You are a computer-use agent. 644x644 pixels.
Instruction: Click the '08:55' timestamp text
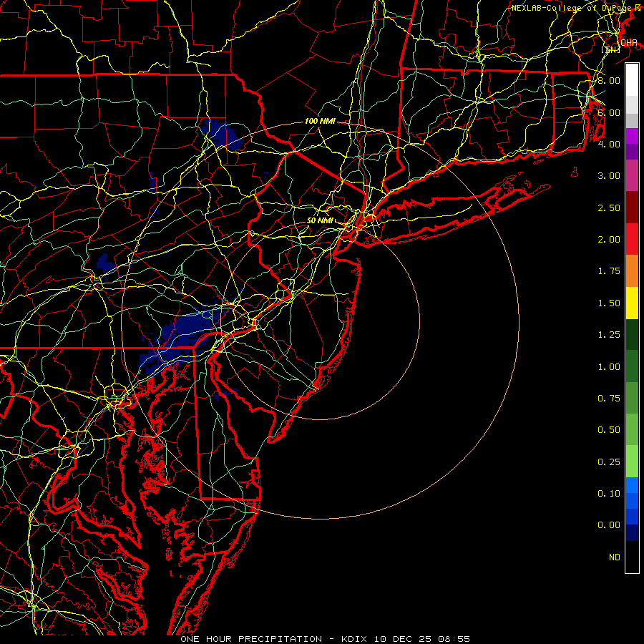pos(455,639)
